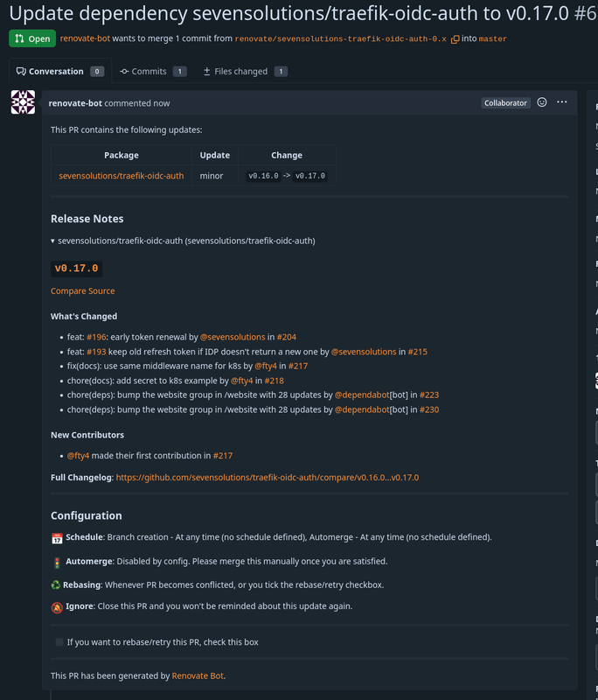The image size is (598, 700).
Task: Open the Compare Source link
Action: tap(82, 290)
